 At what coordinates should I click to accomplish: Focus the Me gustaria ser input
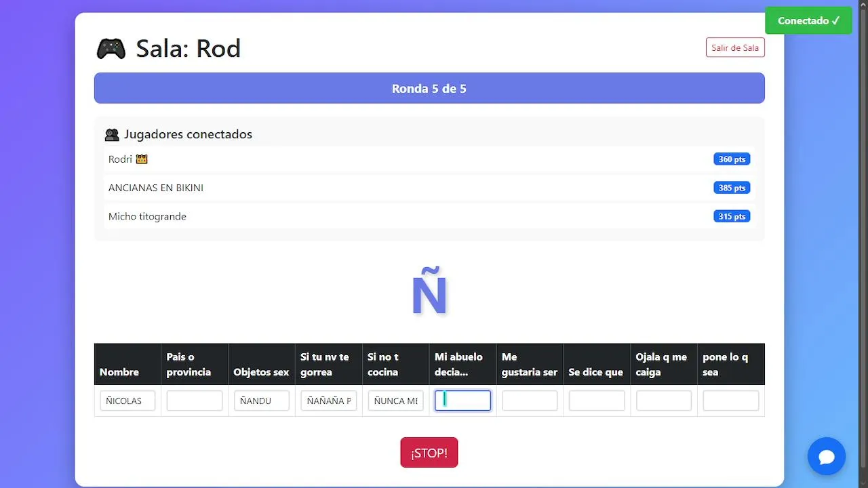[530, 401]
